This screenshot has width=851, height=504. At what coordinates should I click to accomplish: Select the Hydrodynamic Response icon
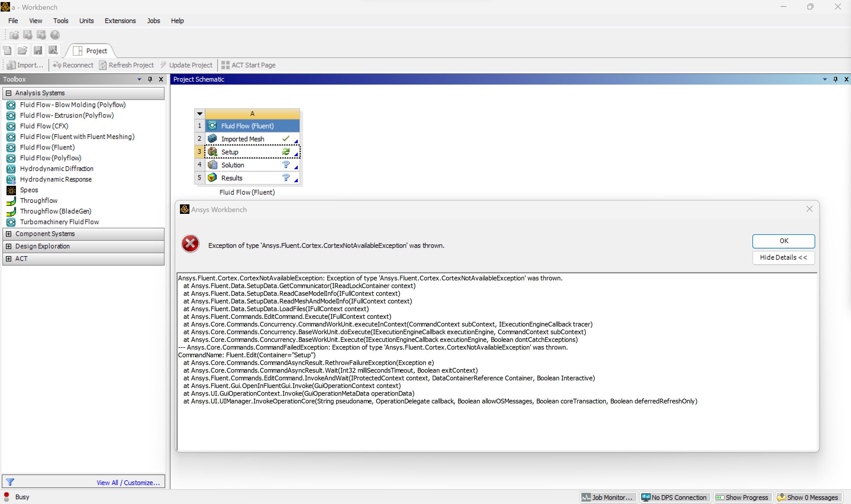coord(11,179)
